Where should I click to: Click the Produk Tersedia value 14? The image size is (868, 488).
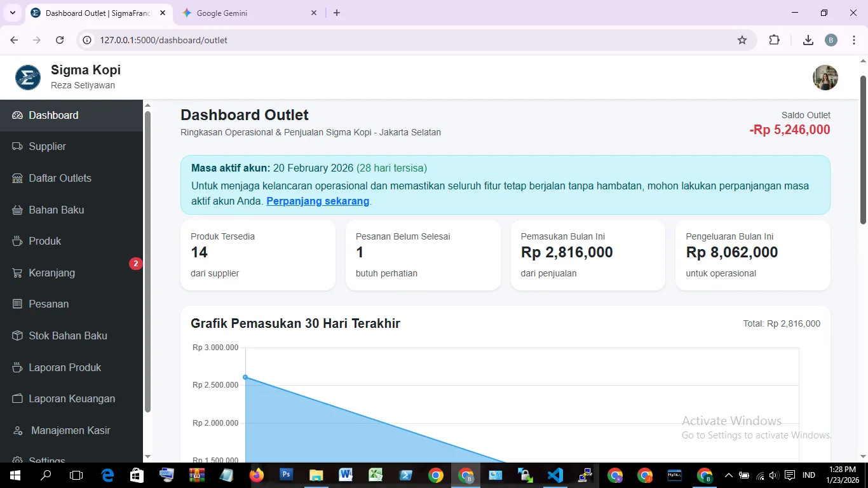coord(199,252)
